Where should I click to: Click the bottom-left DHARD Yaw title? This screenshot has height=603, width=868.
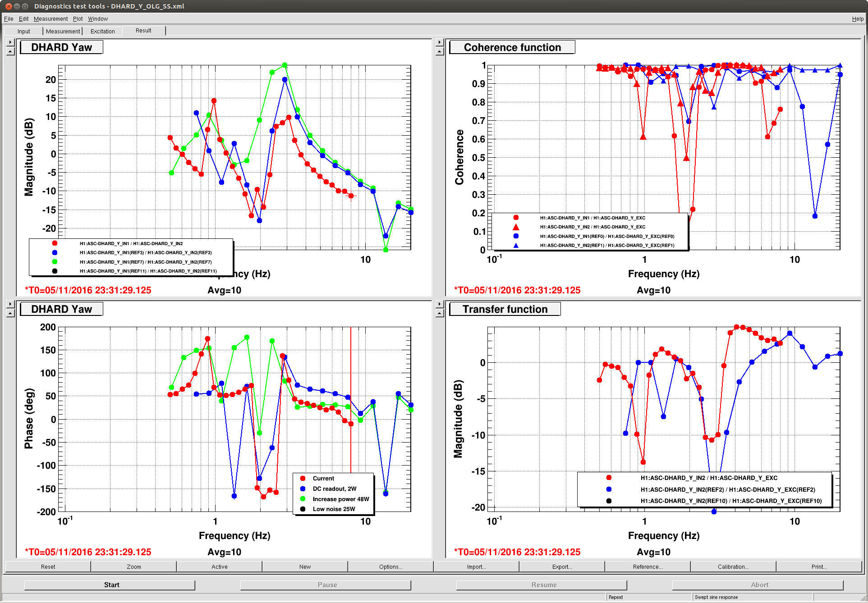click(61, 309)
